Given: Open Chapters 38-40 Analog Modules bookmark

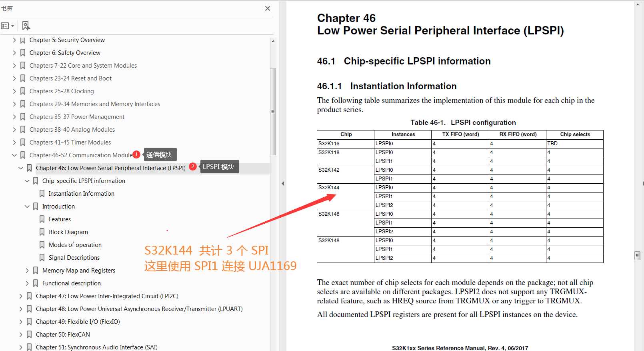Looking at the screenshot, I should tap(72, 130).
